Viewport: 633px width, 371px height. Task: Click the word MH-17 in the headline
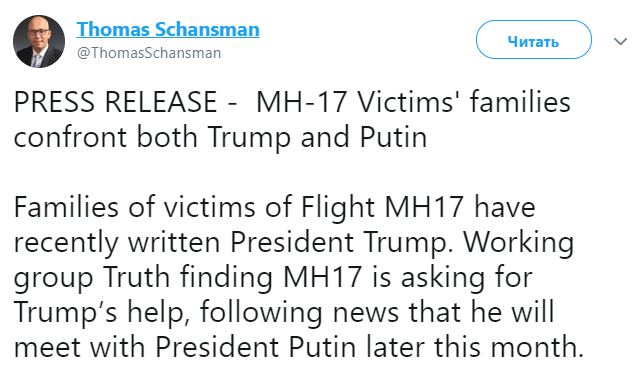(x=302, y=102)
